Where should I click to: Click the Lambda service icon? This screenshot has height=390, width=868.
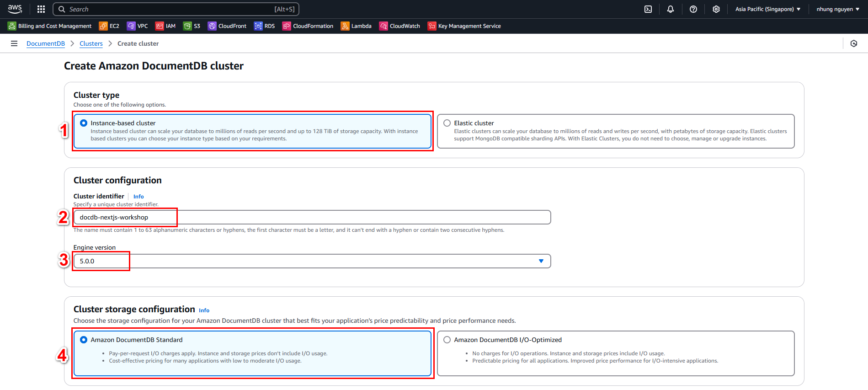tap(345, 26)
